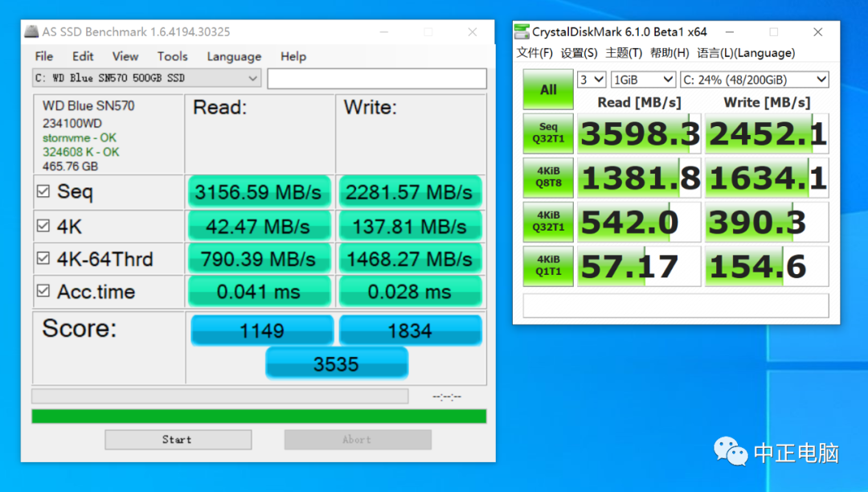Image resolution: width=868 pixels, height=492 pixels.
Task: Toggle the 4K test checkbox in AS SSD
Action: click(43, 226)
